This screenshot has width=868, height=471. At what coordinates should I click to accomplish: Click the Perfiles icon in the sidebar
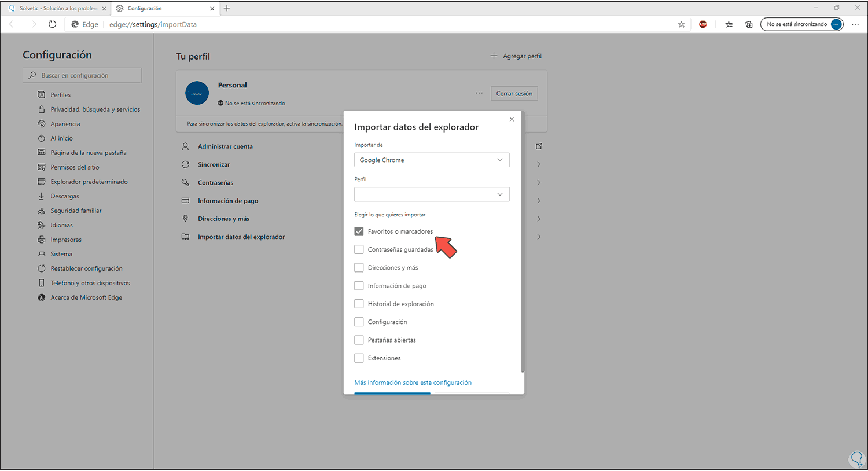pos(41,95)
